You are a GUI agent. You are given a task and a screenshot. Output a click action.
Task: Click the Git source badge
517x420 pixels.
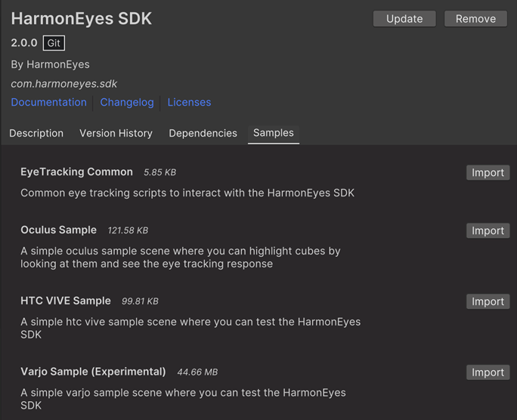(x=54, y=44)
